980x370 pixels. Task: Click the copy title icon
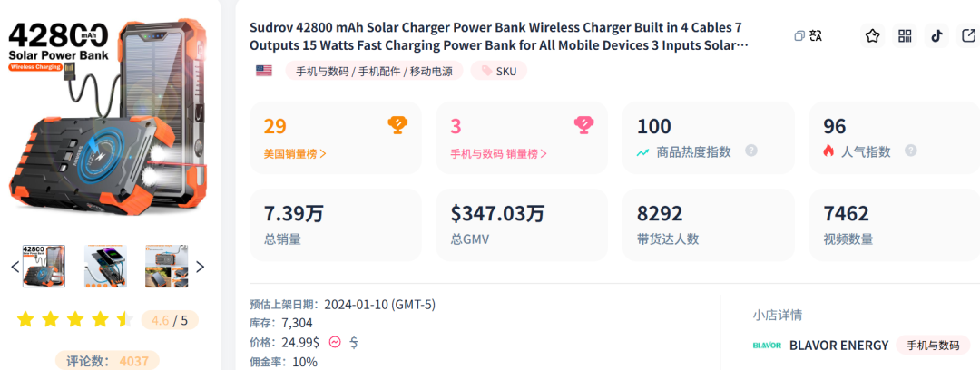(799, 35)
